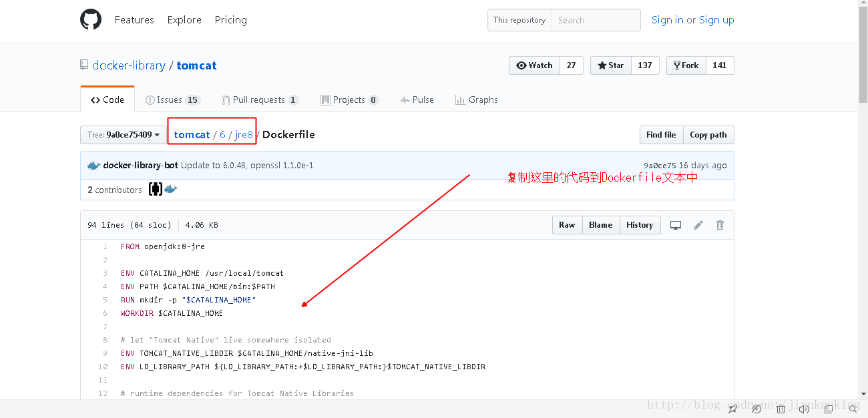Click the overlapping windows icon in bottom bar
This screenshot has width=868, height=418.
pos(829,409)
